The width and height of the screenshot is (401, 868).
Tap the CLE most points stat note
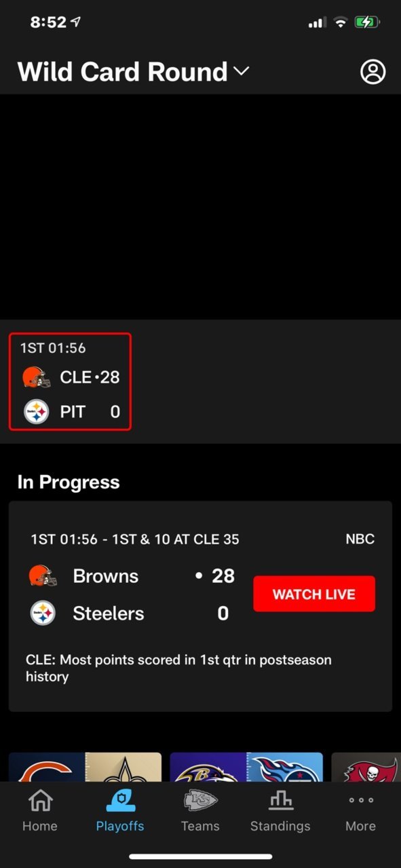click(x=178, y=668)
